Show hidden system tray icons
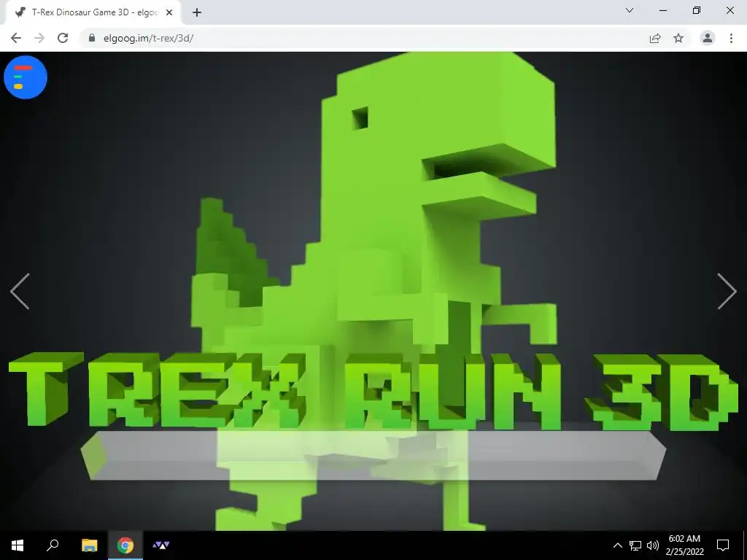 pyautogui.click(x=617, y=545)
